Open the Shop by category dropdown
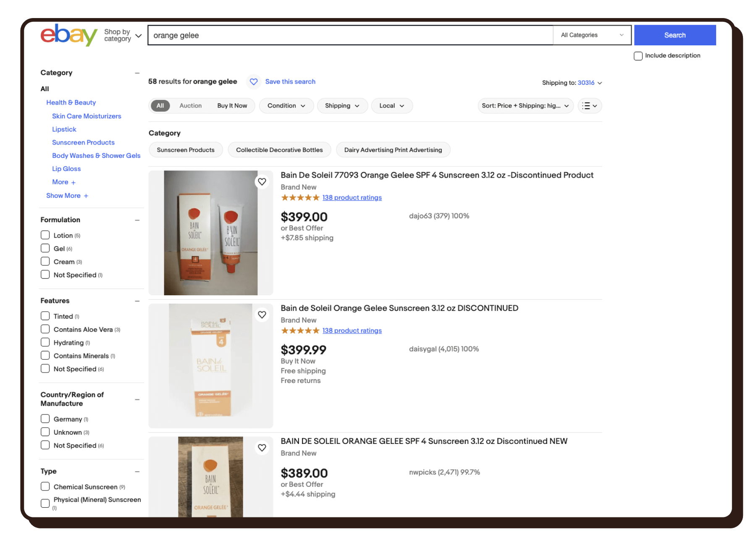This screenshot has width=756, height=538. [x=123, y=35]
